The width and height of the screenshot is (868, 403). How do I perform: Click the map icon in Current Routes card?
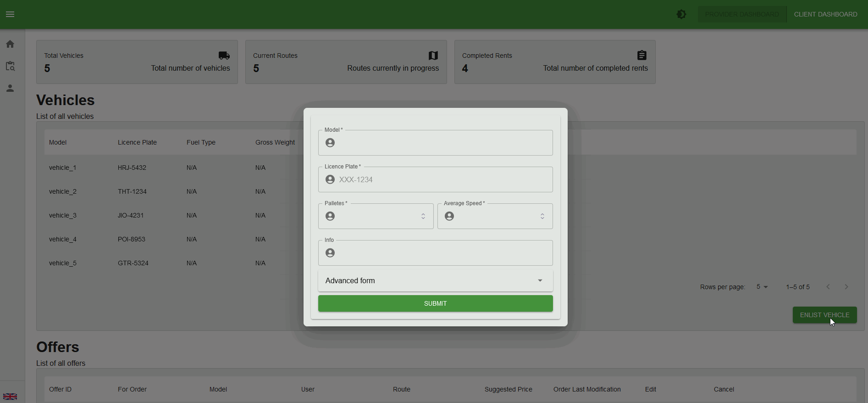click(433, 56)
